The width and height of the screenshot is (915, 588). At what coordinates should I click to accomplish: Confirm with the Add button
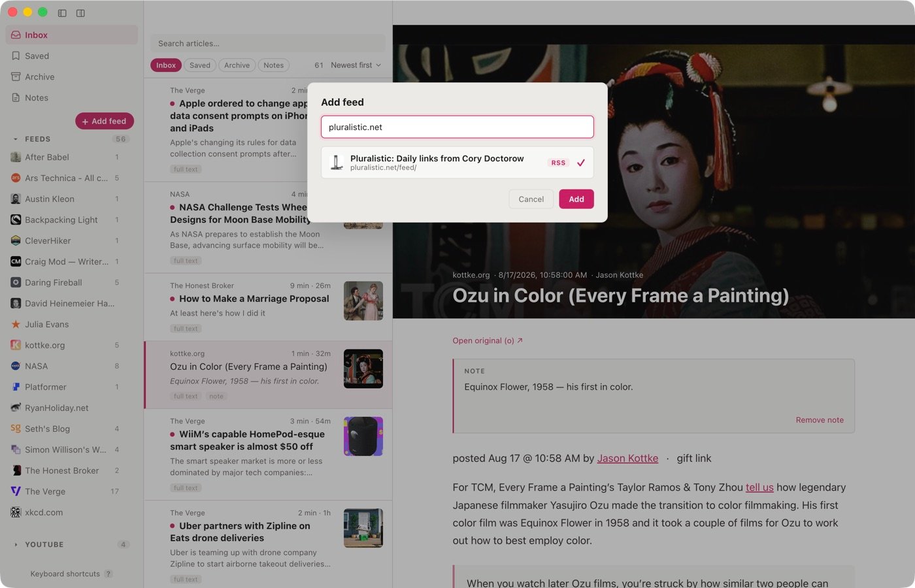(576, 199)
